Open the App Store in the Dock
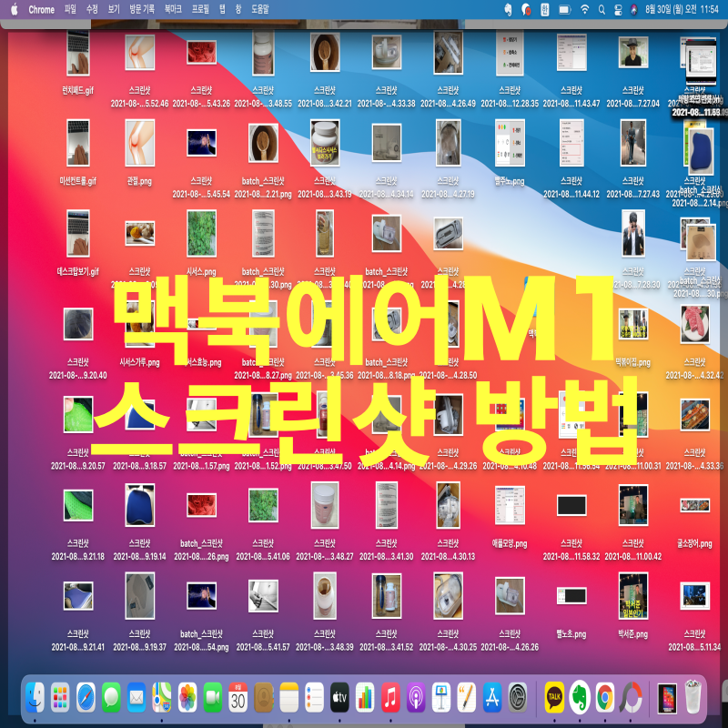Image resolution: width=728 pixels, height=728 pixels. tap(492, 696)
